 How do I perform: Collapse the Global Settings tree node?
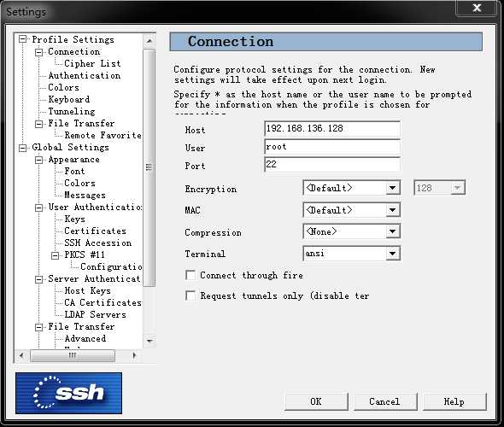(x=22, y=148)
